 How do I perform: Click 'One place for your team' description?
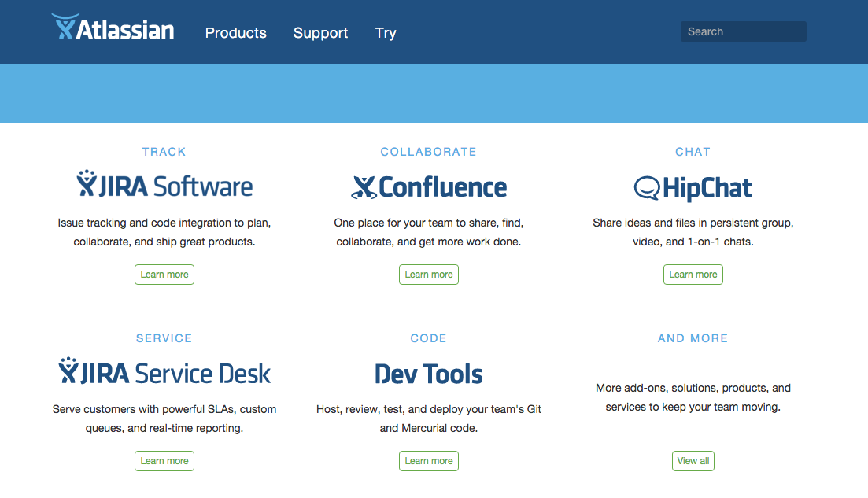(x=428, y=232)
